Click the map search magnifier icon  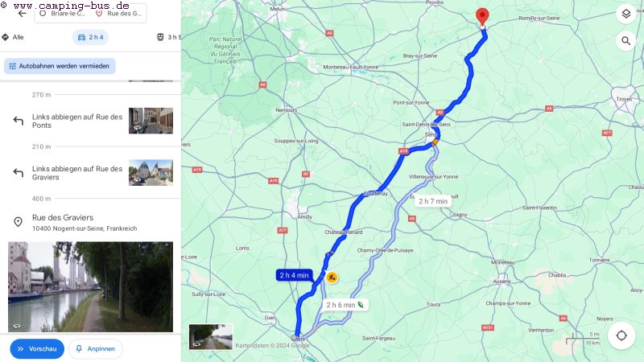pos(626,41)
